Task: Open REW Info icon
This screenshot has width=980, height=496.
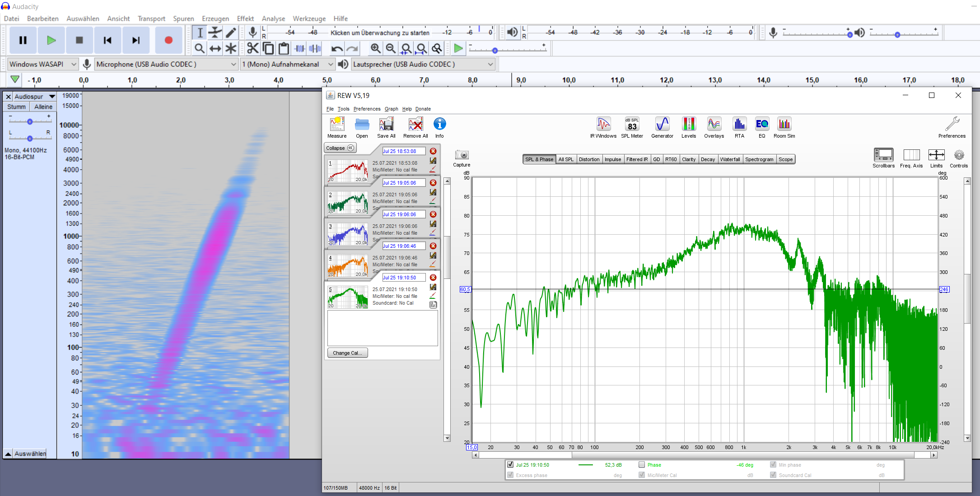Action: (x=439, y=128)
